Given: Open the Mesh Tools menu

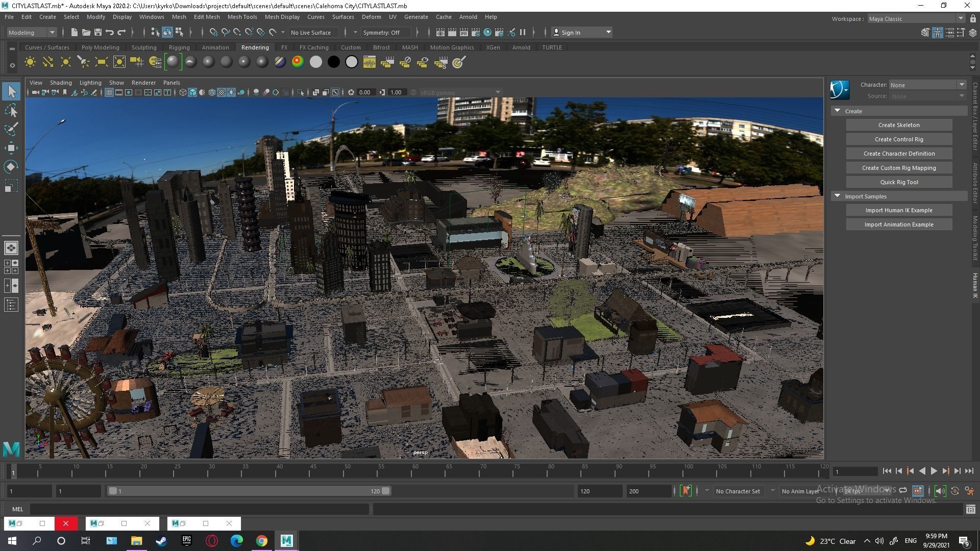Looking at the screenshot, I should pyautogui.click(x=242, y=17).
